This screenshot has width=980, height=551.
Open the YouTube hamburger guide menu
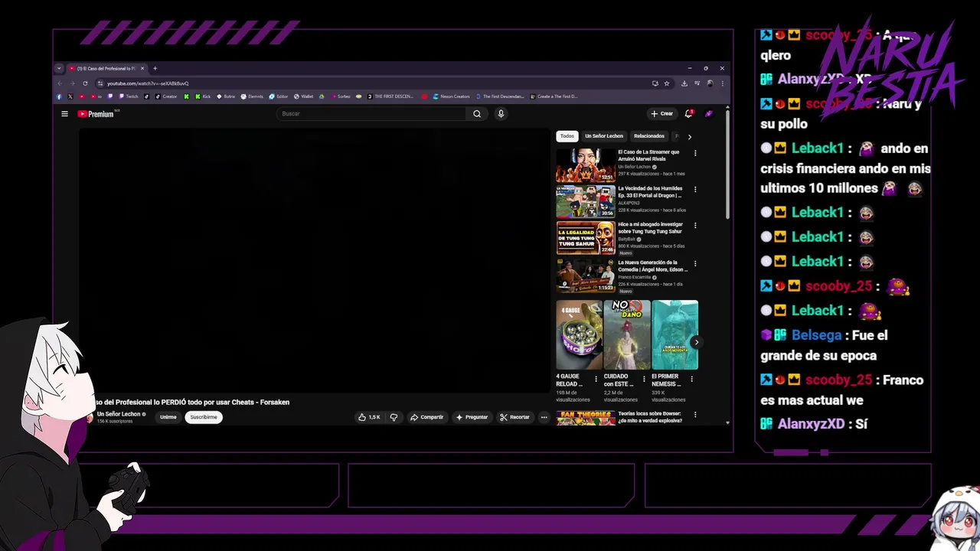pyautogui.click(x=65, y=114)
